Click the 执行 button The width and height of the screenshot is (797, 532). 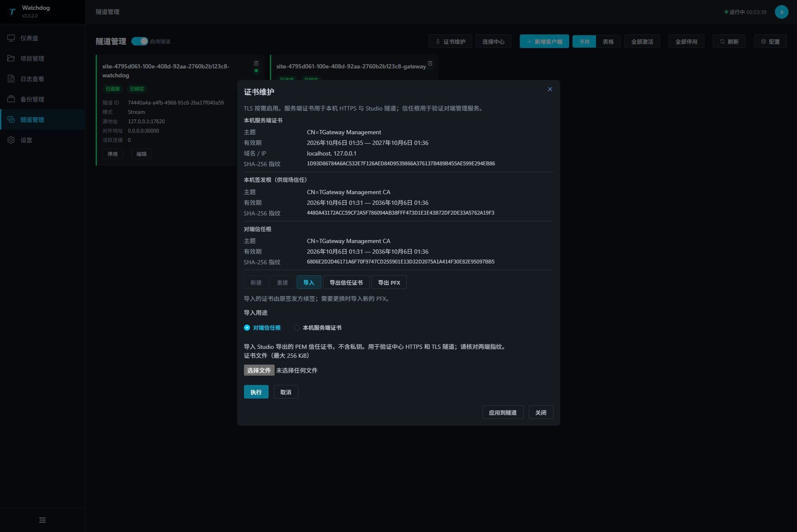(x=256, y=392)
